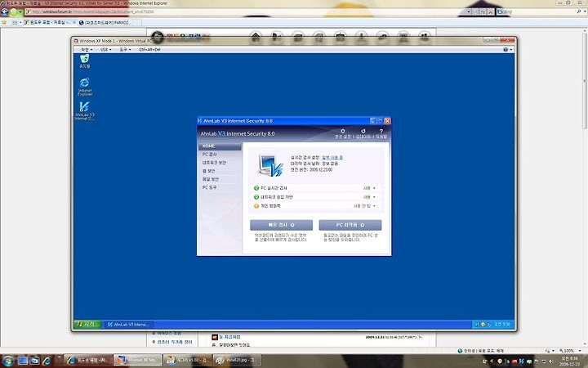
Task: Select the AhnLab V3 desktop shortcut icon
Action: 85,110
